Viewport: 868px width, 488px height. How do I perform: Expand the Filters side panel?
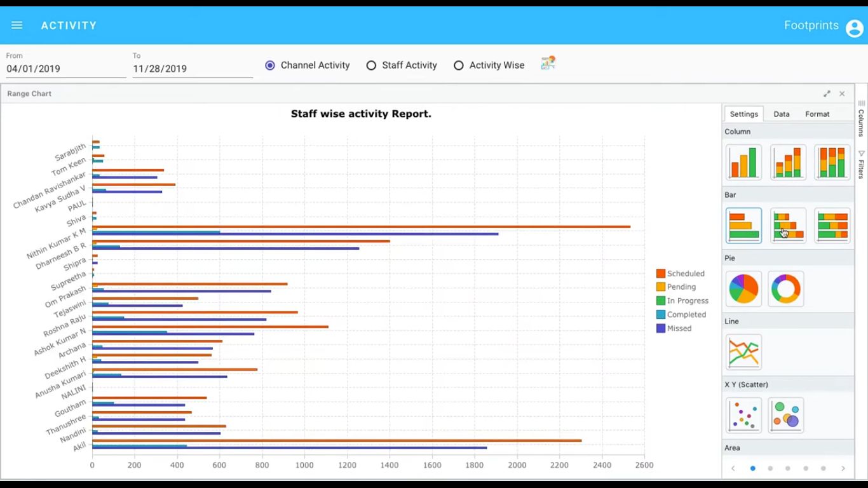862,165
